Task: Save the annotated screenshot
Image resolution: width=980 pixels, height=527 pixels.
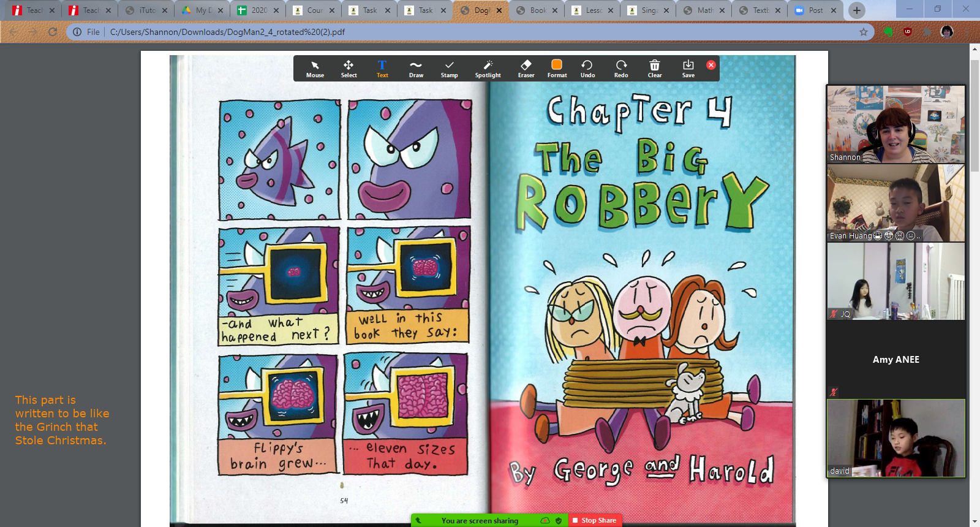Action: pyautogui.click(x=688, y=69)
